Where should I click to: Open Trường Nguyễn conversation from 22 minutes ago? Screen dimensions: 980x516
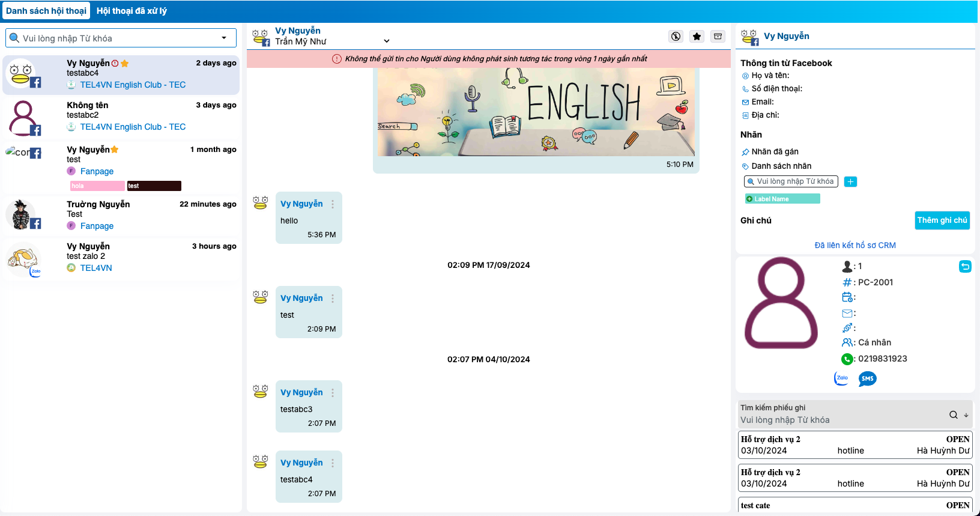coord(121,215)
